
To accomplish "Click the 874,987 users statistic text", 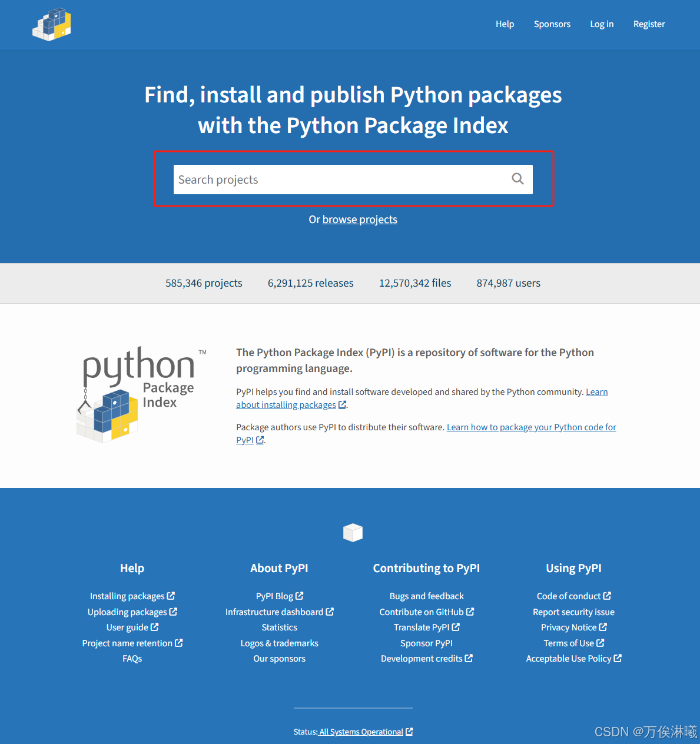I will point(509,283).
